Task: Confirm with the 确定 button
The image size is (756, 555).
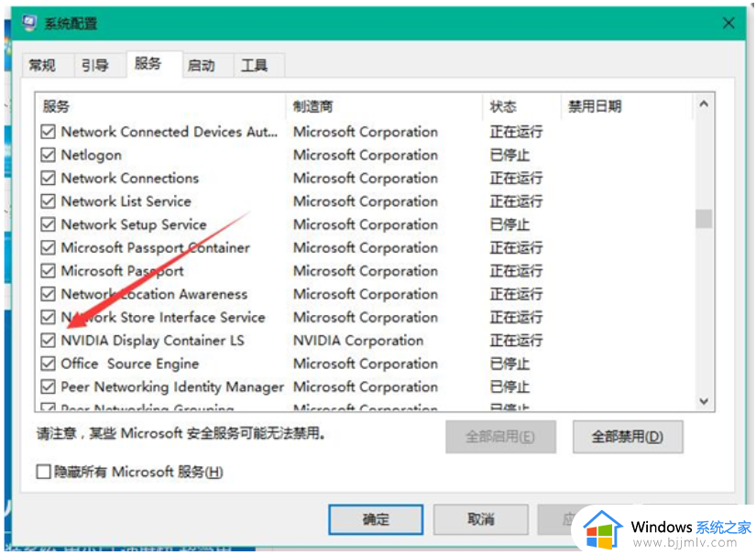Action: click(376, 519)
